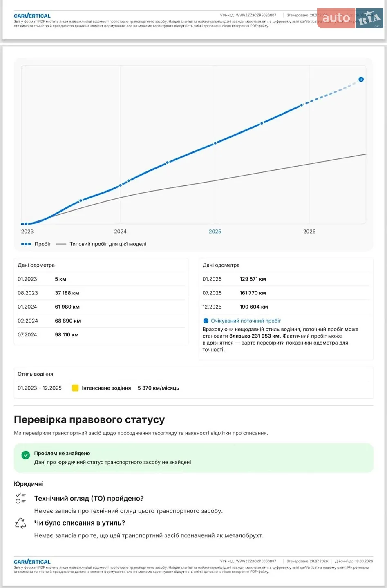Click the 12.2025 odometer row

[x=286, y=307]
